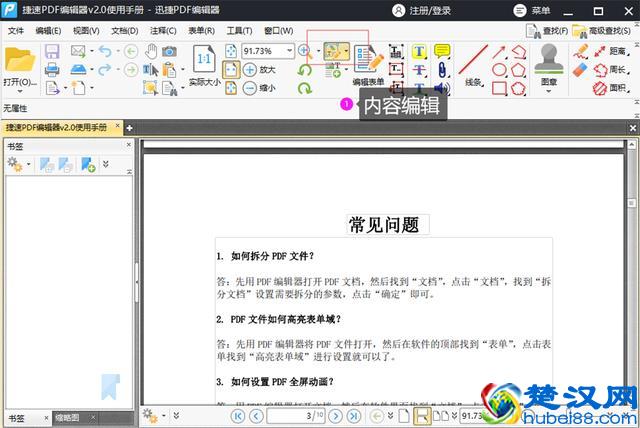This screenshot has width=640, height=428.
Task: Open the 编辑(E) menu
Action: (48, 31)
